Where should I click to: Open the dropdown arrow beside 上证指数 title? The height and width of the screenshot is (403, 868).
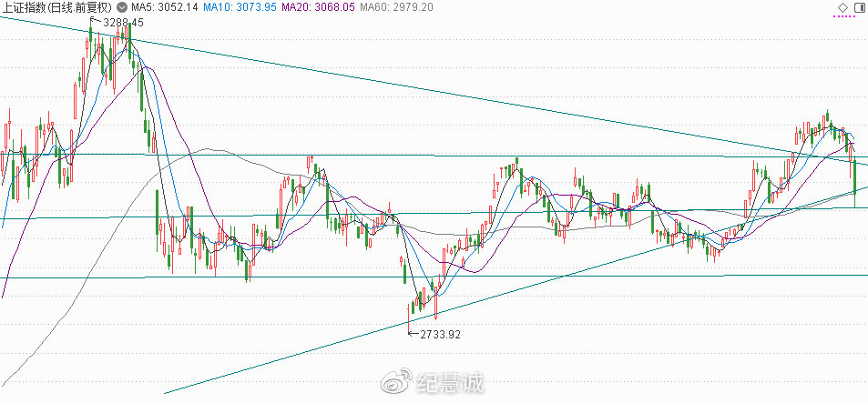point(120,7)
